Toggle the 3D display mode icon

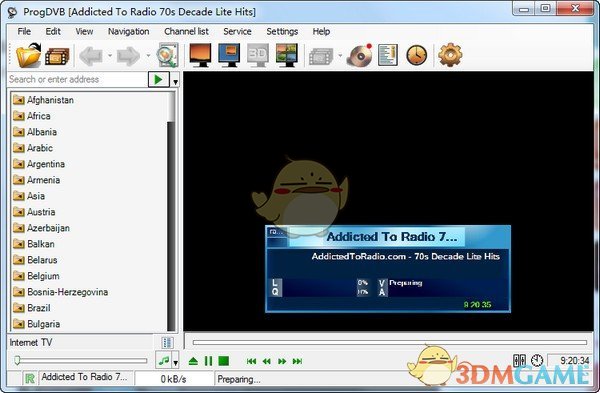coord(258,55)
